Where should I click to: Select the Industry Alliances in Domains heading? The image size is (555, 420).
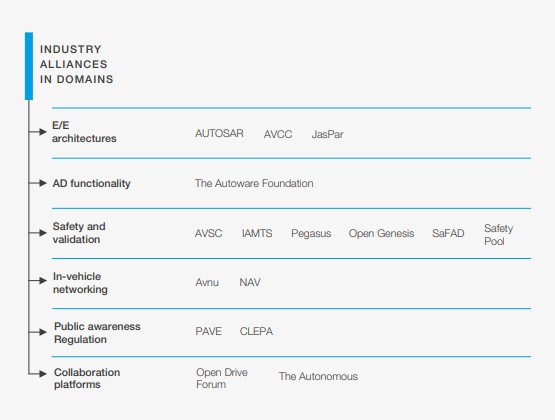[76, 64]
